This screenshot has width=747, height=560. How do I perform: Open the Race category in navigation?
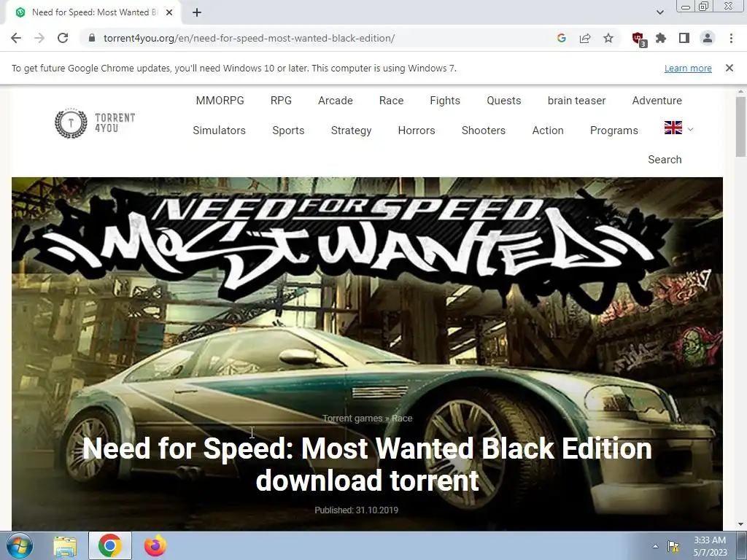[x=391, y=101]
